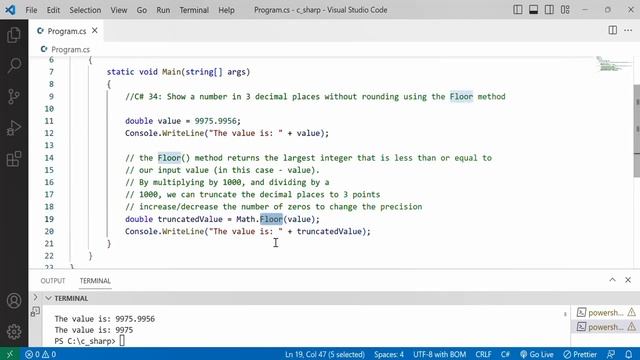Click 'static void Main' code line
This screenshot has width=640, height=360.
[178, 72]
